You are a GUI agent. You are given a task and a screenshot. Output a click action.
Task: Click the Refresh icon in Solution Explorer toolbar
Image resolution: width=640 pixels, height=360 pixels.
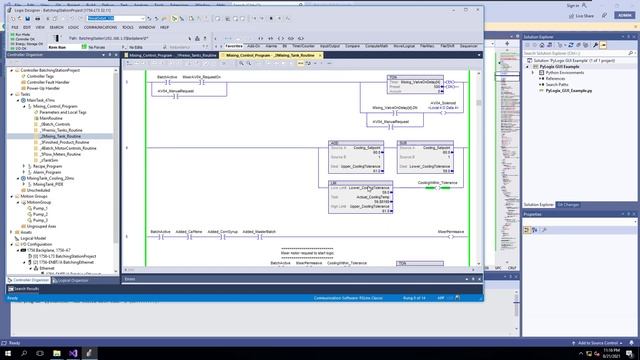tap(571, 45)
